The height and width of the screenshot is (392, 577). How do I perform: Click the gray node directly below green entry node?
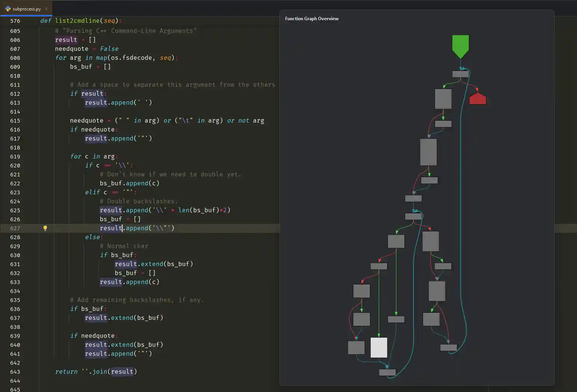[x=460, y=74]
